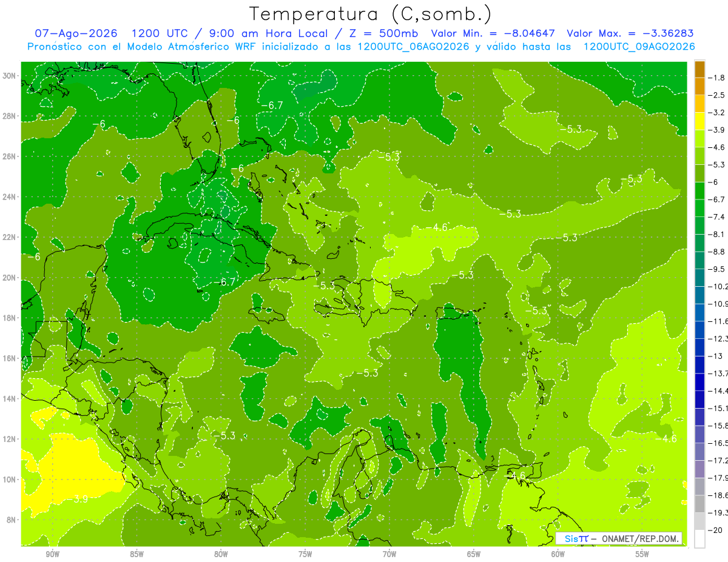Screen dimensions: 728x562
Task: Click the -13 tick label on the color legend
Action: [715, 356]
